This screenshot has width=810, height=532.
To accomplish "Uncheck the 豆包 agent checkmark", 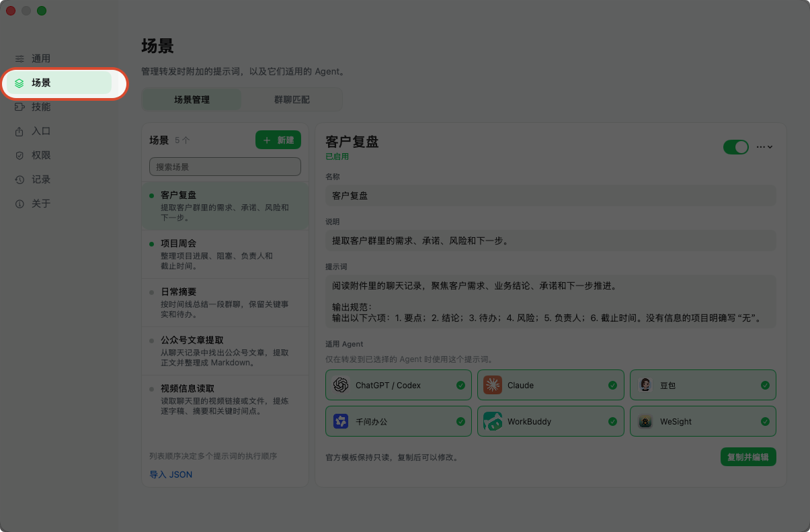I will 765,386.
